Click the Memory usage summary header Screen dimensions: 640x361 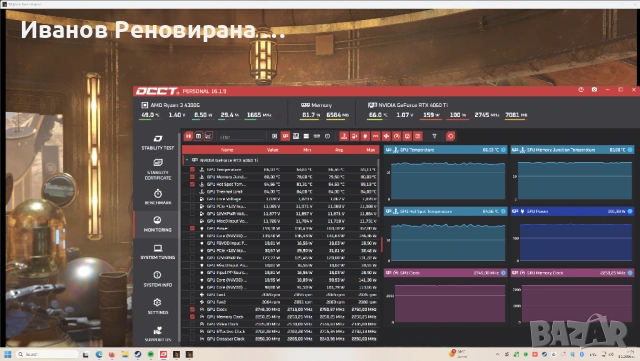[x=317, y=105]
